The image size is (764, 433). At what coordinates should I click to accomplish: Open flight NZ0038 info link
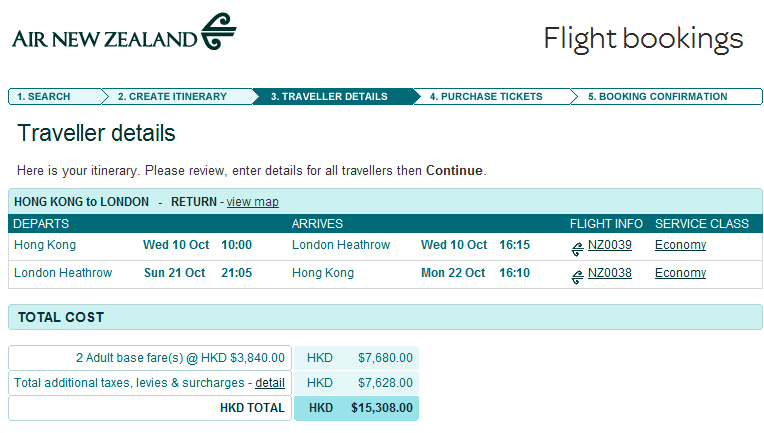(609, 273)
